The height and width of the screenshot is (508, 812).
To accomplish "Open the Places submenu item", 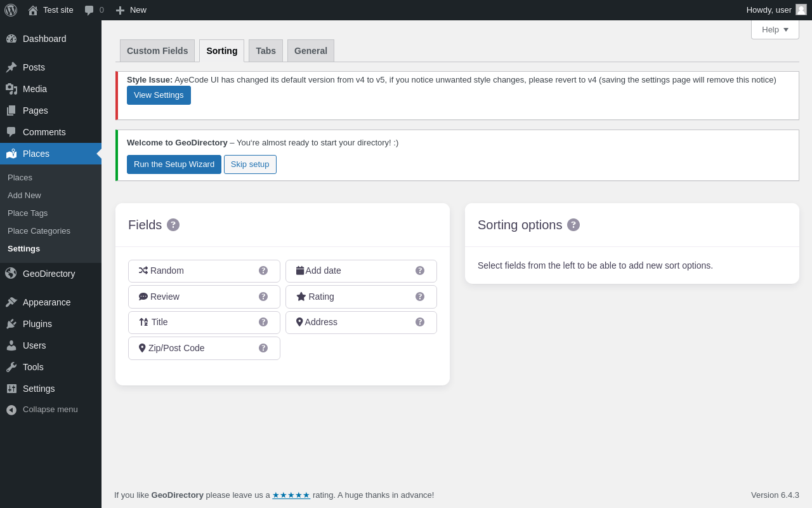I will 20,178.
